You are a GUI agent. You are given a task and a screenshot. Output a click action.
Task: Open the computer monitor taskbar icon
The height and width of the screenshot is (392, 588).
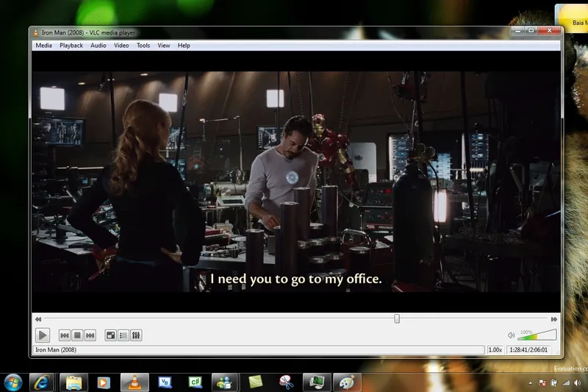click(317, 382)
